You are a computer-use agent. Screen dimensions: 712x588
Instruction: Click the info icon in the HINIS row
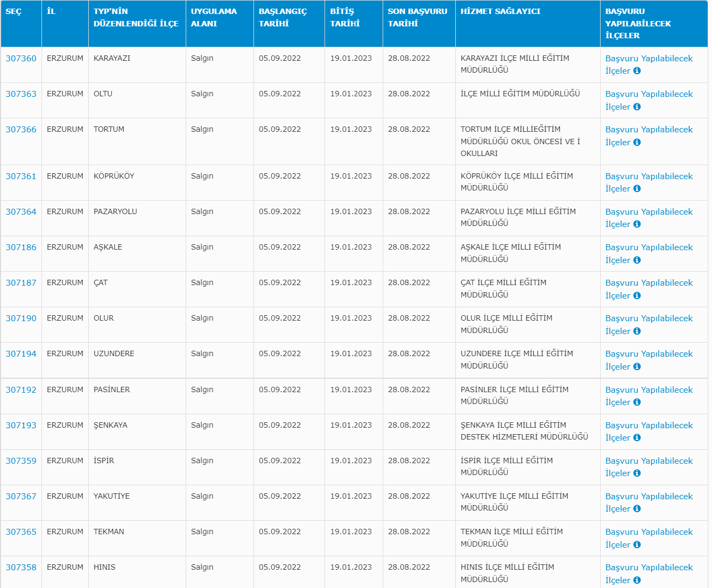637,580
